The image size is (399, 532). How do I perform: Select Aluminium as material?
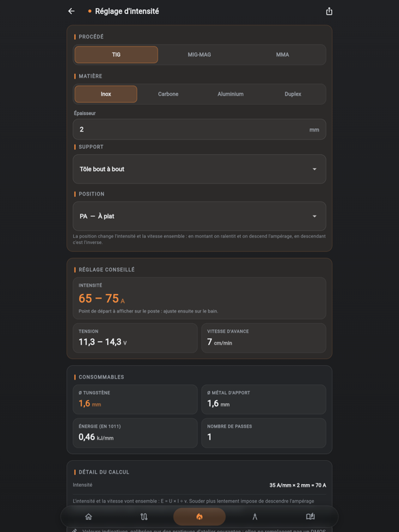click(x=231, y=94)
